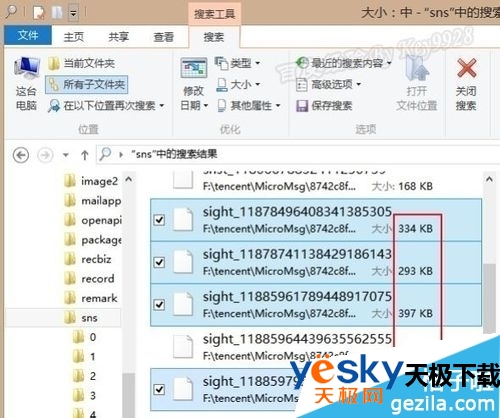This screenshot has width=500, height=418.
Task: Toggle 所有子文件夹 all subfolders button
Action: click(87, 84)
